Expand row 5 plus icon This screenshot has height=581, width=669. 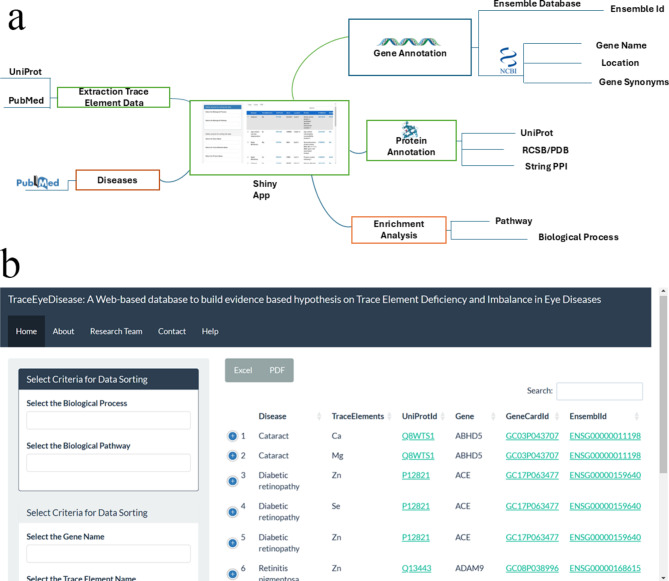(x=233, y=543)
